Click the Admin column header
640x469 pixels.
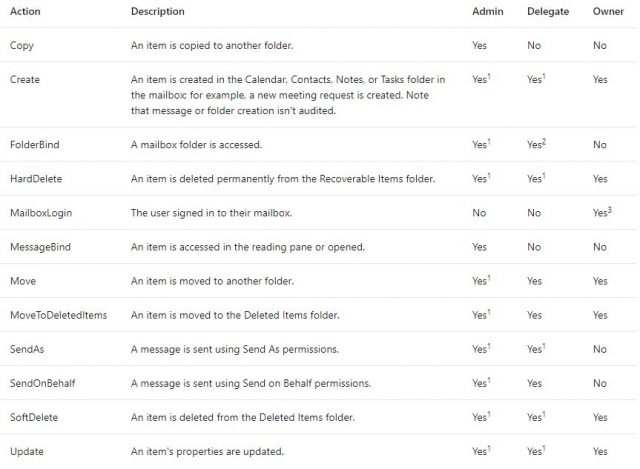point(488,11)
